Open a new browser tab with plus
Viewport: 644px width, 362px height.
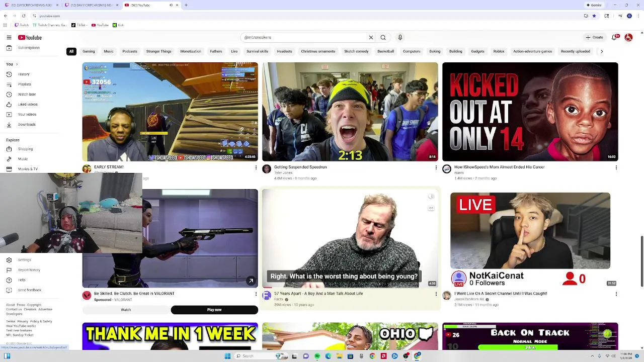pyautogui.click(x=186, y=5)
